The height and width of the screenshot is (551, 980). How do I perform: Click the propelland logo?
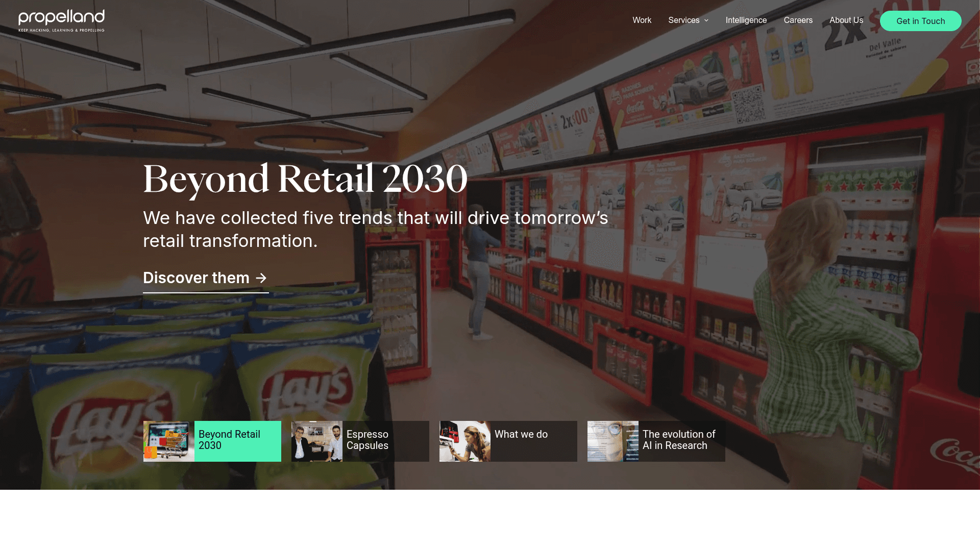point(61,19)
